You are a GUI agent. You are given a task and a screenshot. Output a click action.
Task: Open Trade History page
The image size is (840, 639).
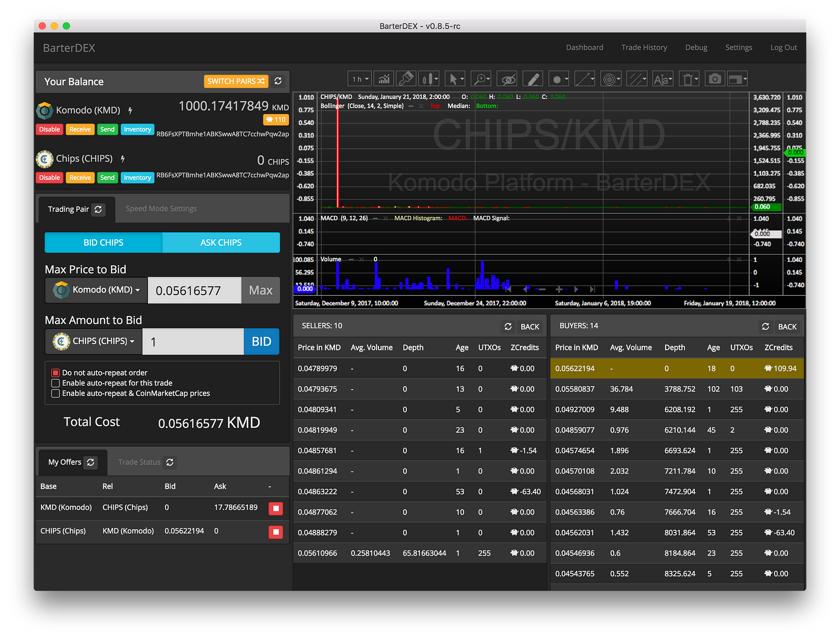click(644, 47)
